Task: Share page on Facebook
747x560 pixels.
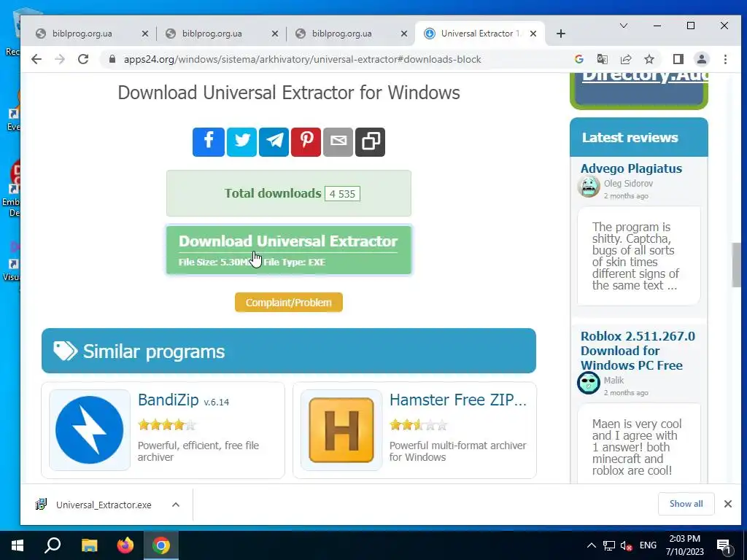Action: (x=208, y=141)
